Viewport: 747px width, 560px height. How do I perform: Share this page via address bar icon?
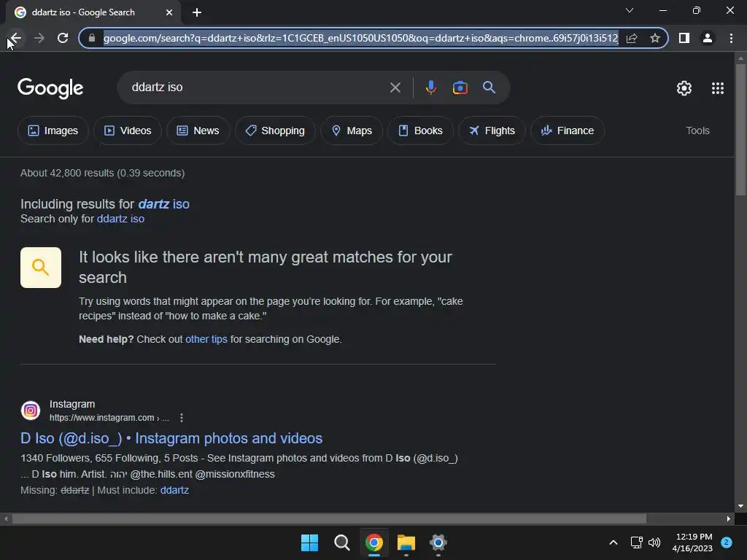pos(632,38)
